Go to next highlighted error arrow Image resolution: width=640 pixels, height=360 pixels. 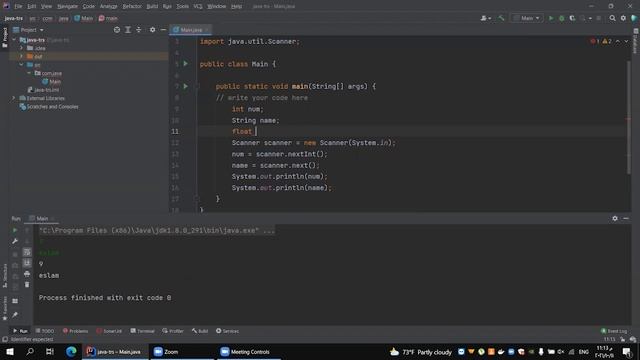626,41
